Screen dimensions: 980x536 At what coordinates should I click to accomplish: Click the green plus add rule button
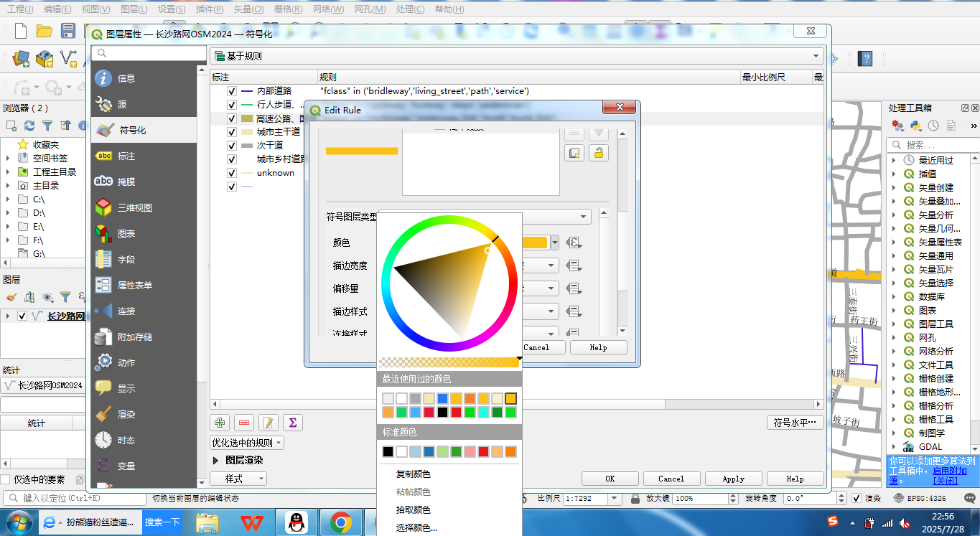(220, 422)
